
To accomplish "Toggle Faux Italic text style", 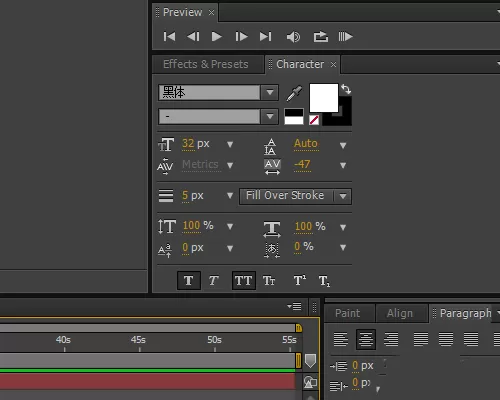I will tap(214, 280).
